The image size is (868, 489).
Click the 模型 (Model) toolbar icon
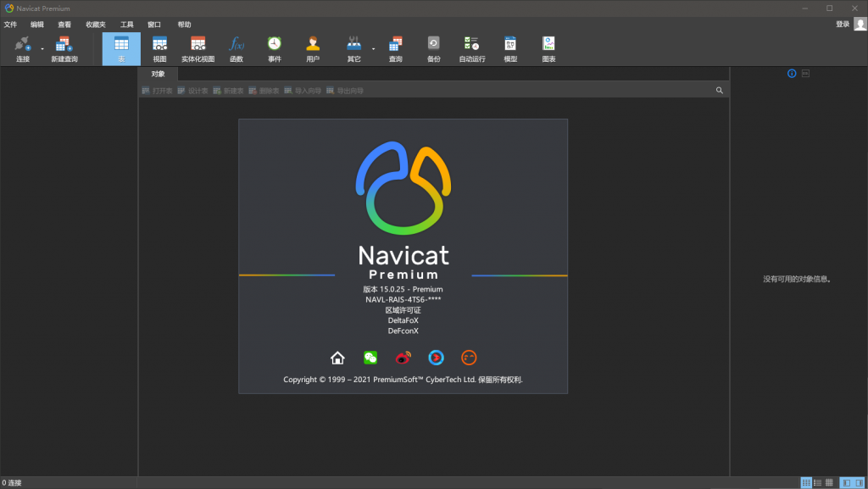(x=510, y=48)
